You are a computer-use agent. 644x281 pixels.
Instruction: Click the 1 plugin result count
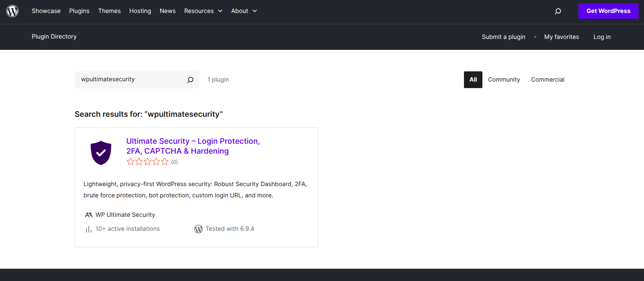tap(218, 80)
